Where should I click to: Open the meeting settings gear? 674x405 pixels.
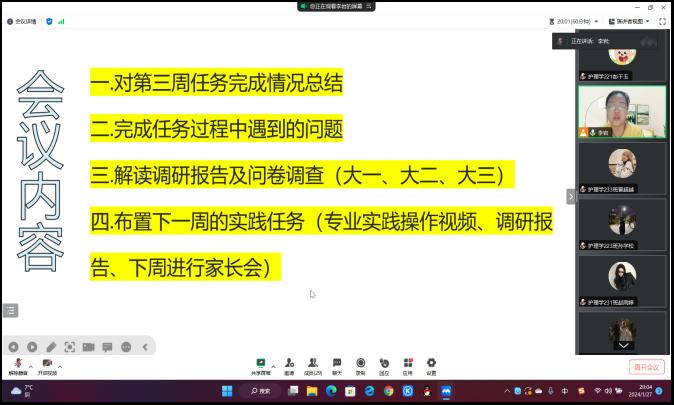pos(431,364)
